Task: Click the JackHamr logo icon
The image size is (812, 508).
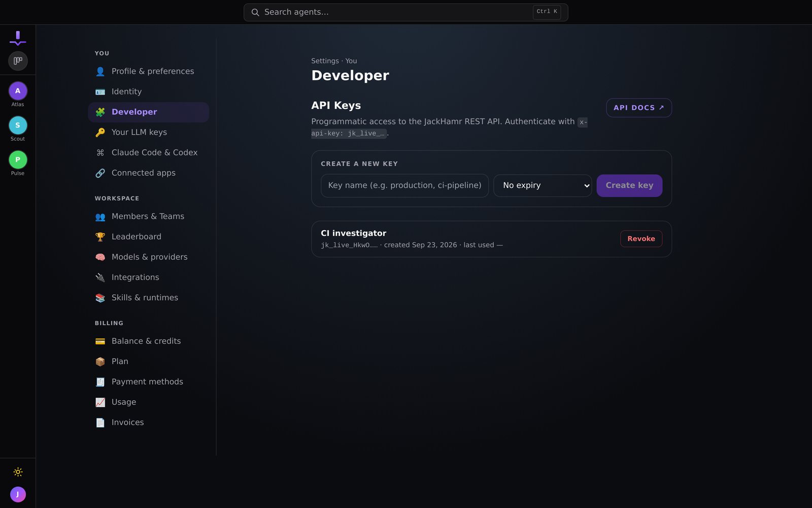Action: 18,38
